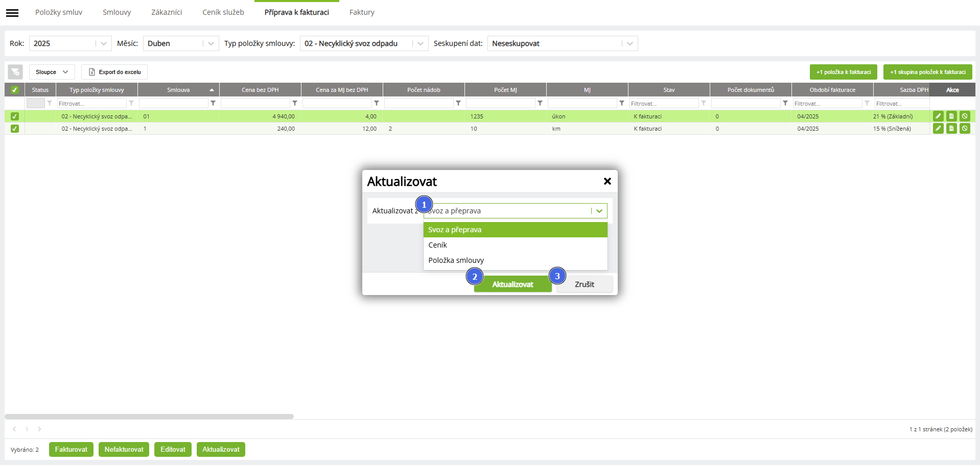The width and height of the screenshot is (980, 465).
Task: Click the sort arrow in the Smlouva header
Action: 212,90
